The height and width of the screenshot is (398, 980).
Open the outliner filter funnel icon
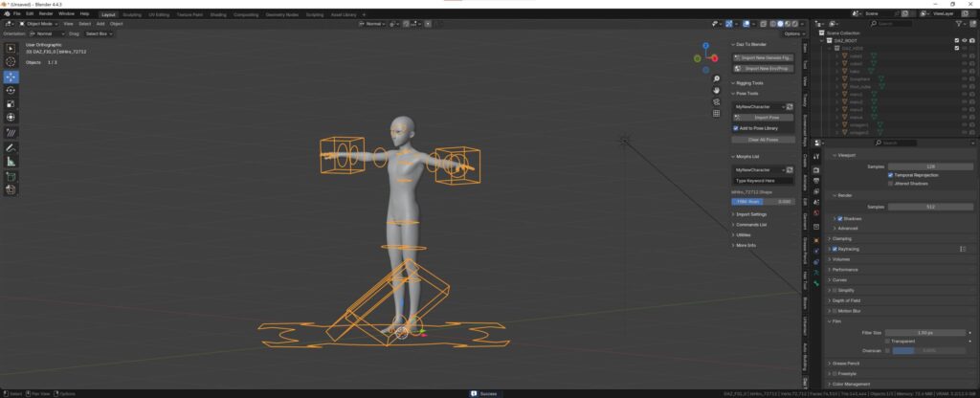pyautogui.click(x=959, y=24)
